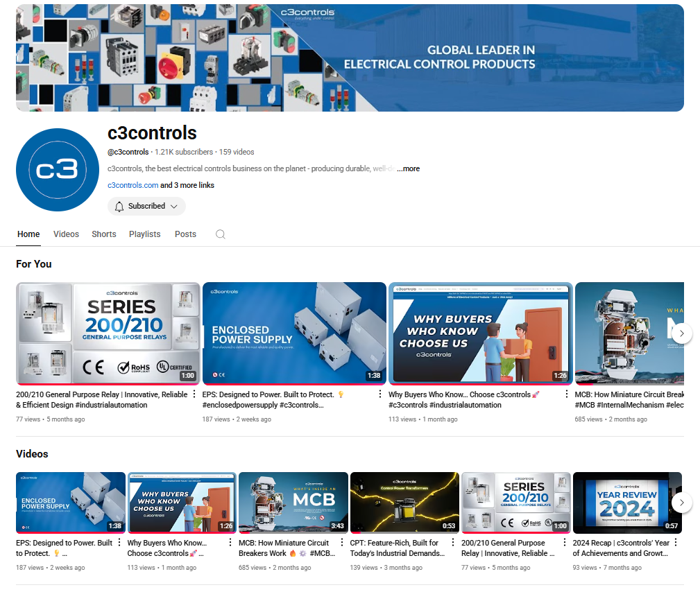The height and width of the screenshot is (592, 700).
Task: Play Series 200/210 thumbnail in For You
Action: tap(108, 333)
